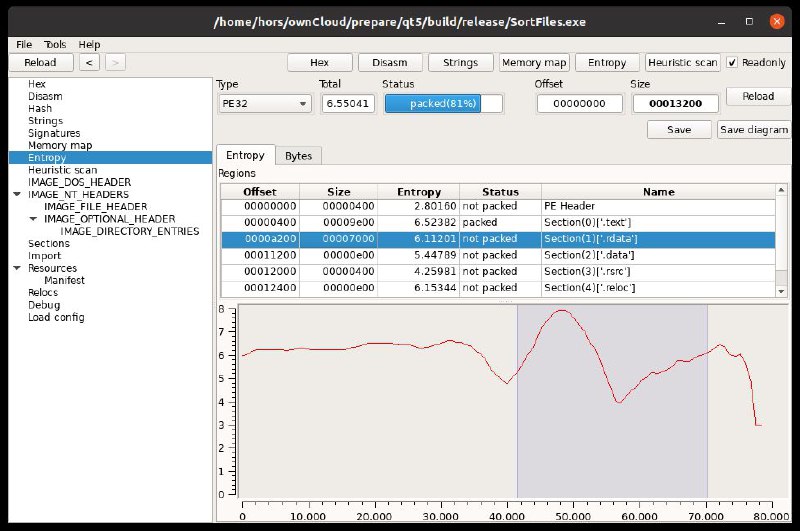Select the Section(0)['.text'] row
Viewport: 800px width, 531px height.
point(498,222)
